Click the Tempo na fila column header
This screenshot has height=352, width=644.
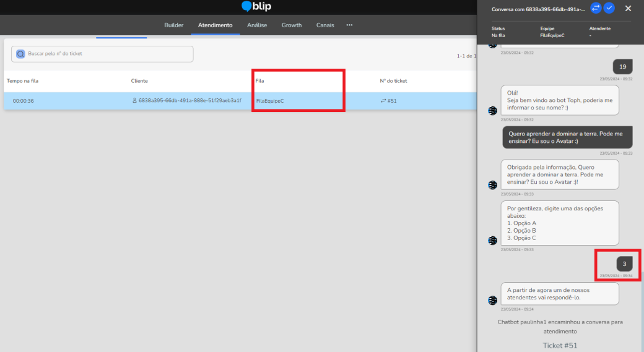22,81
